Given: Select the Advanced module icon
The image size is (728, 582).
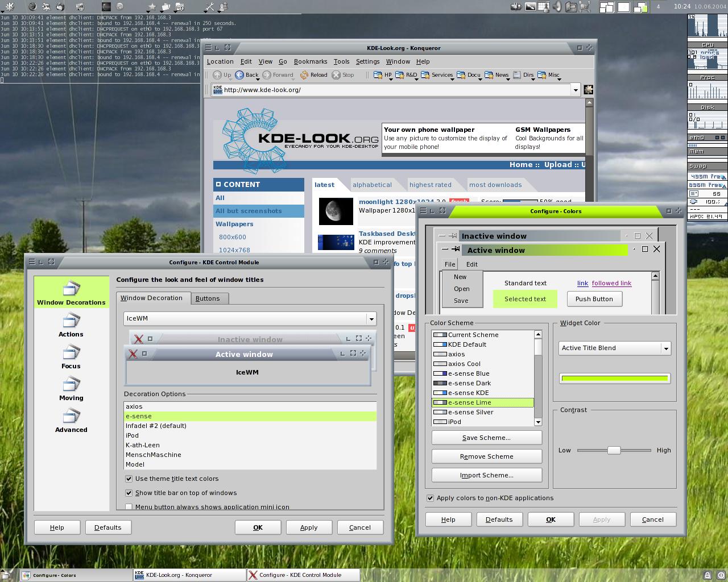Looking at the screenshot, I should [71, 421].
